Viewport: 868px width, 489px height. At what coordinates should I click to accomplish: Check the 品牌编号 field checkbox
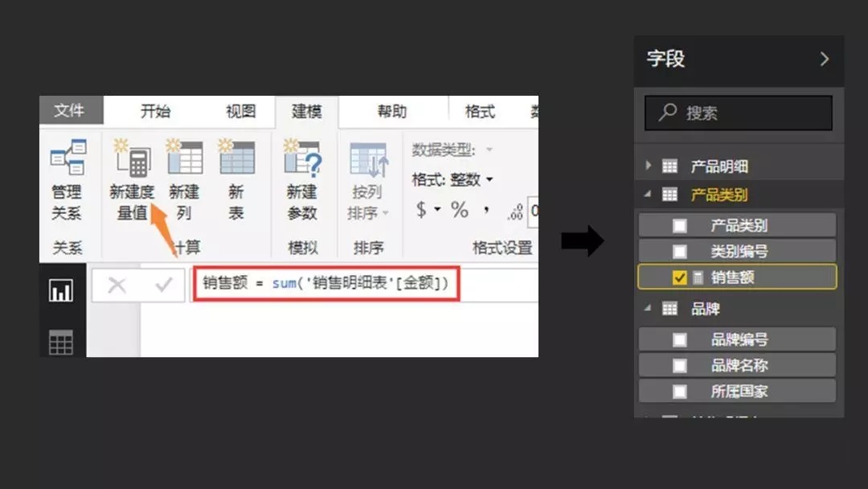[679, 339]
